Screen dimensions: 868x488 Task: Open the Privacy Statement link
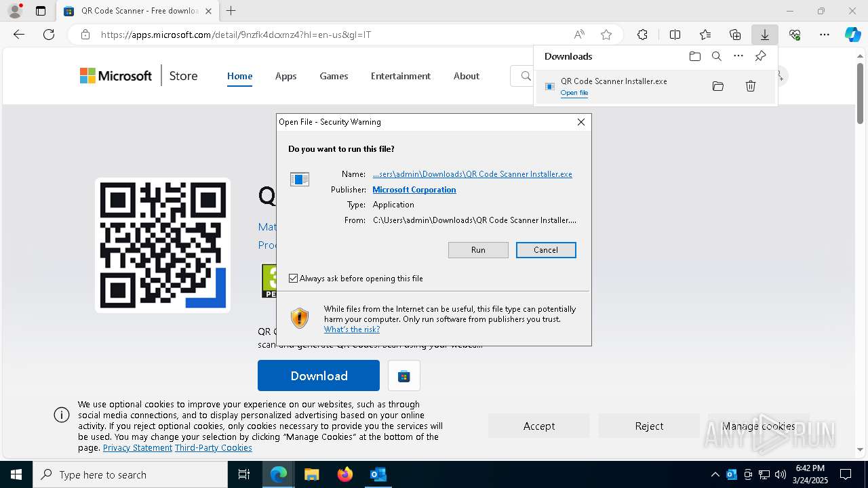138,448
